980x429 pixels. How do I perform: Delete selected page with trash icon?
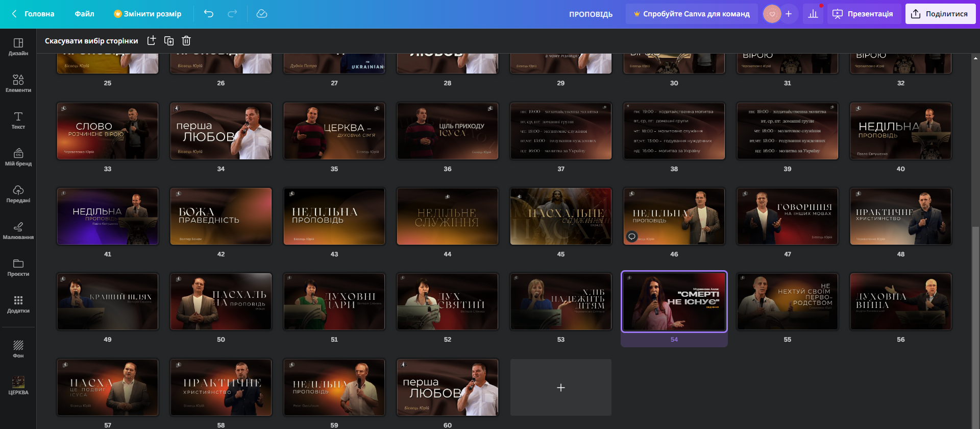pyautogui.click(x=186, y=41)
